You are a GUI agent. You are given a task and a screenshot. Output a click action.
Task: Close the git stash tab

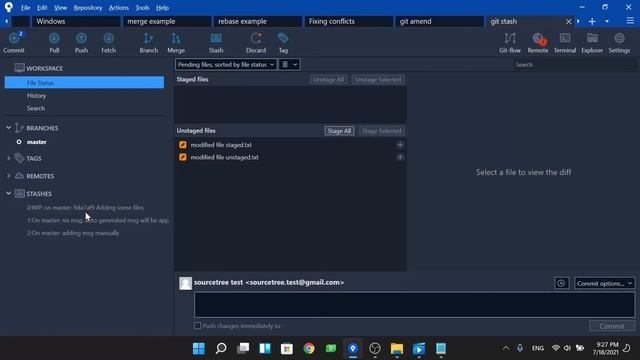568,21
